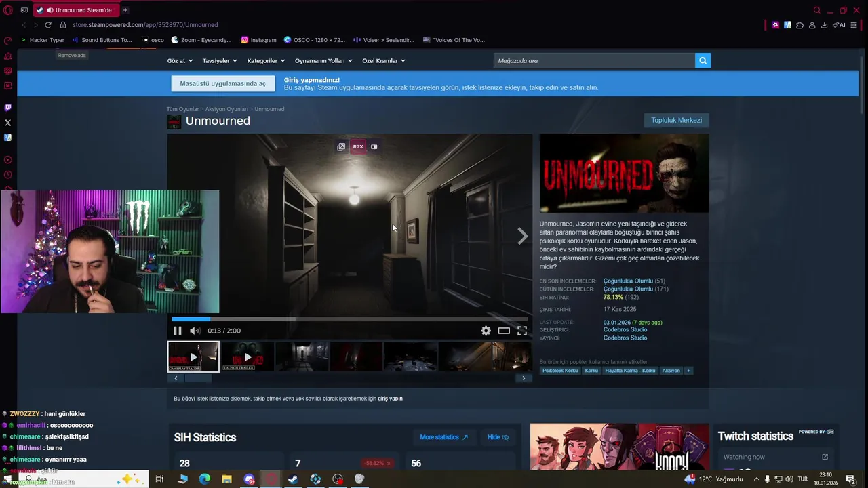868x488 pixels.
Task: Hide the SIH Statistics panel
Action: 498,437
